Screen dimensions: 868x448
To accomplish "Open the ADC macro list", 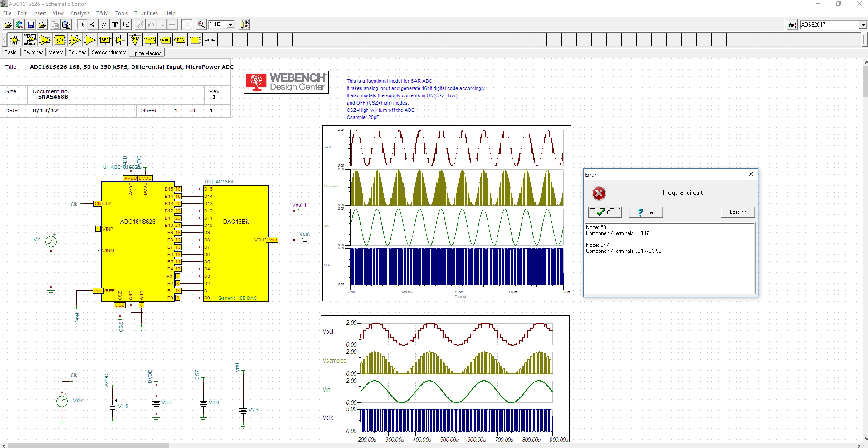I will tap(165, 40).
